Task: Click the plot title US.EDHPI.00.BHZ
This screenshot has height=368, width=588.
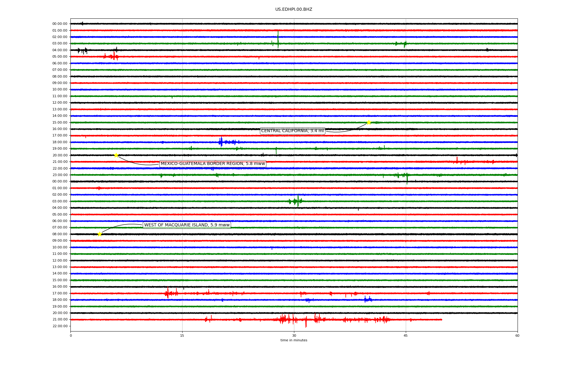Action: pyautogui.click(x=294, y=10)
